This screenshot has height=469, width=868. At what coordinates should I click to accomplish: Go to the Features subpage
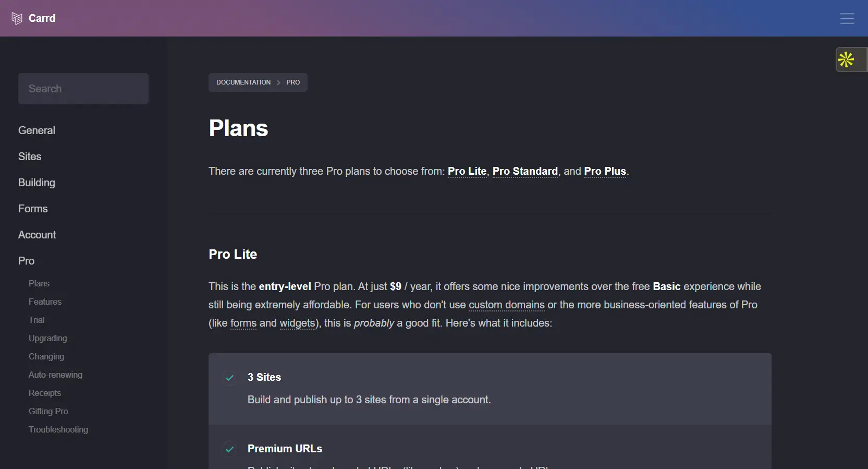point(45,302)
